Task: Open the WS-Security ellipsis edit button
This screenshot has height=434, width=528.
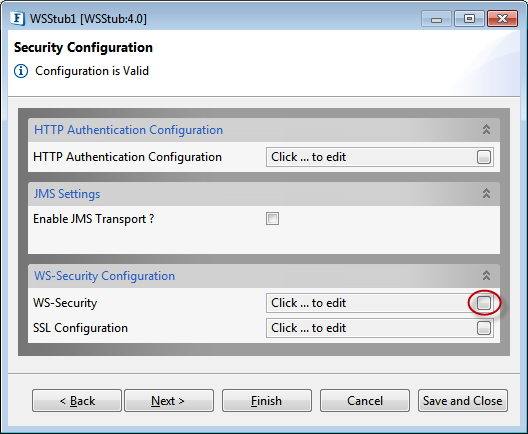Action: (x=484, y=303)
